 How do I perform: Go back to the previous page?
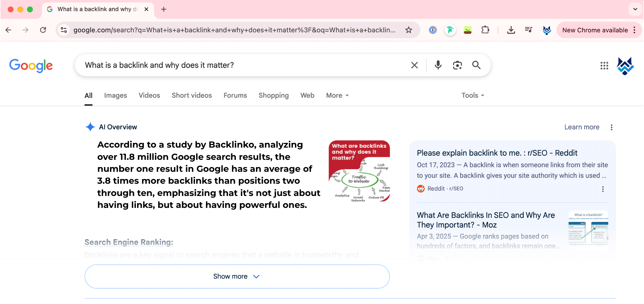[8, 30]
